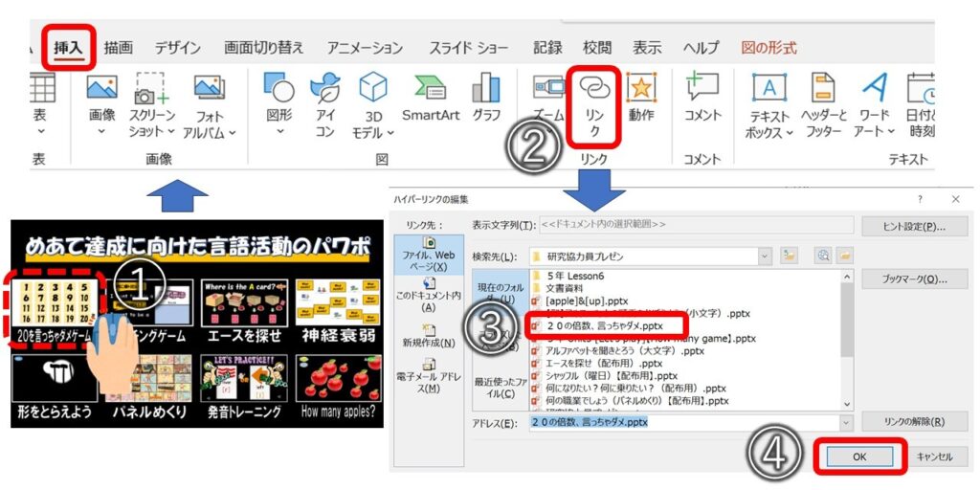
Task: Open the 検索先 folder dropdown
Action: pos(764,256)
